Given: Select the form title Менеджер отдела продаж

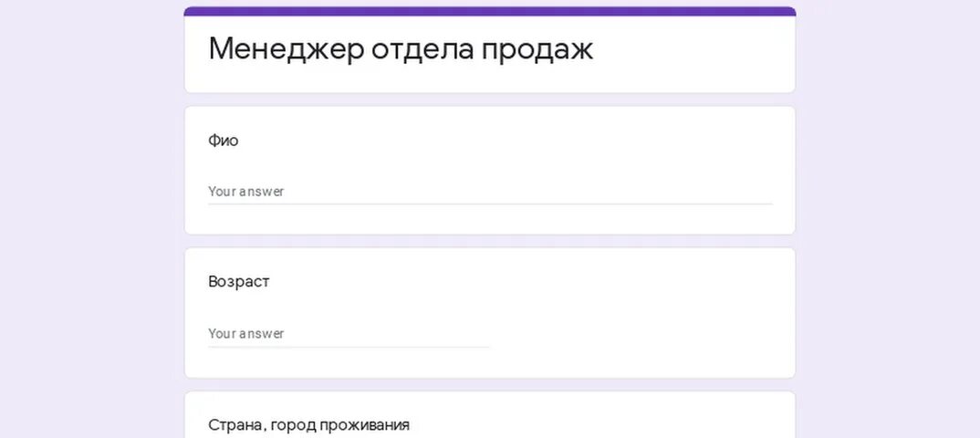Looking at the screenshot, I should coord(401,49).
